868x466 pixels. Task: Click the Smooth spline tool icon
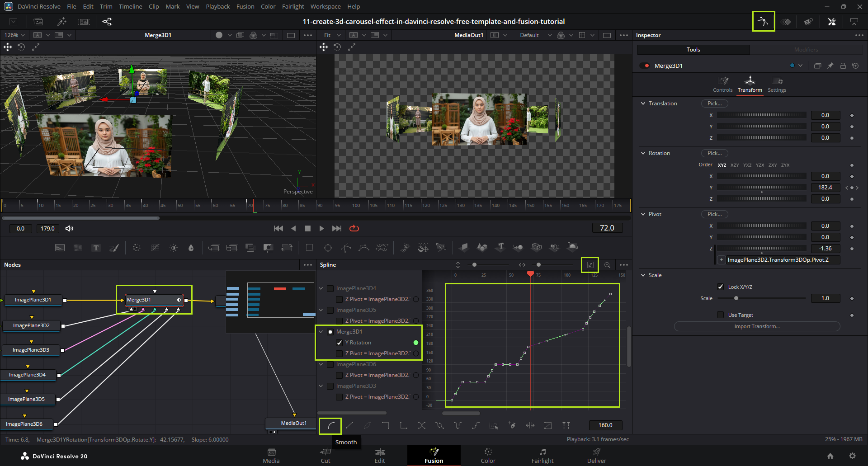point(331,425)
